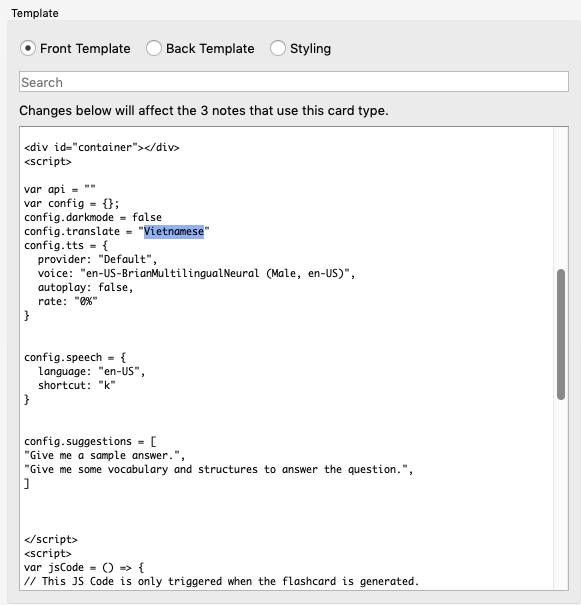Click the var config = {}; line

click(72, 203)
